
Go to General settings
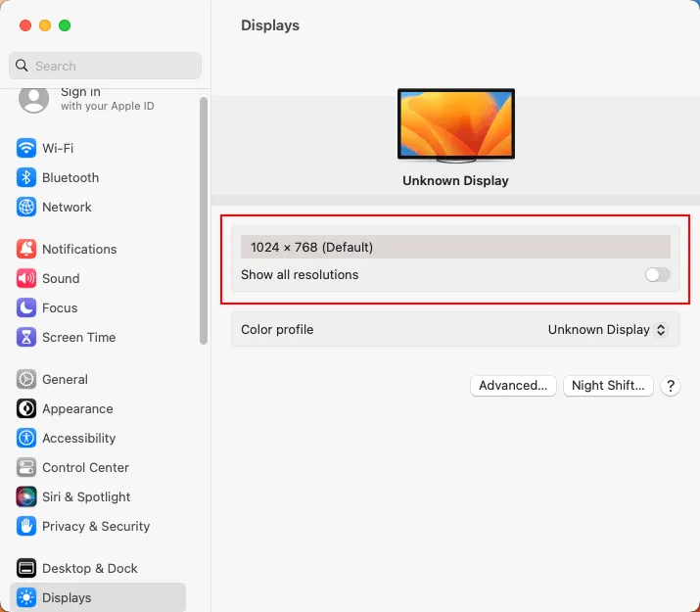click(x=65, y=380)
